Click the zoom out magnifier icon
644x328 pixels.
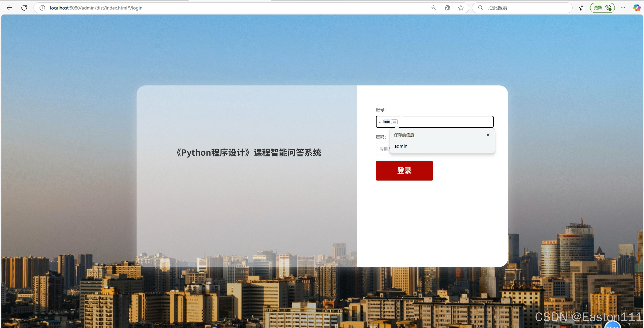[434, 8]
